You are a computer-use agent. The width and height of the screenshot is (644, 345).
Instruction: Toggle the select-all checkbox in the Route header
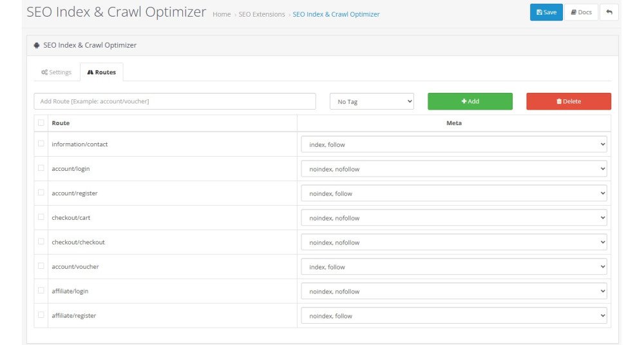tap(41, 123)
